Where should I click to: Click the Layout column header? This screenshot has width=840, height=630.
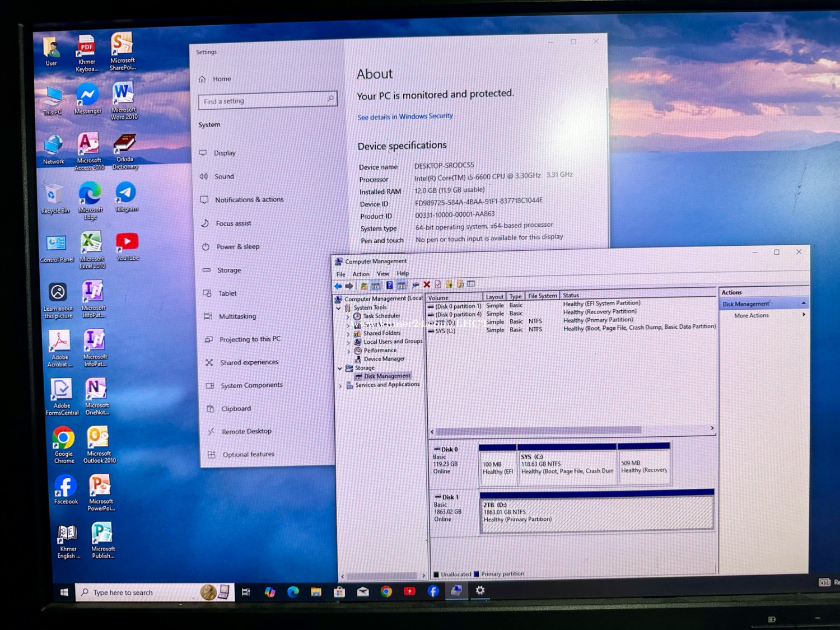[x=494, y=297]
